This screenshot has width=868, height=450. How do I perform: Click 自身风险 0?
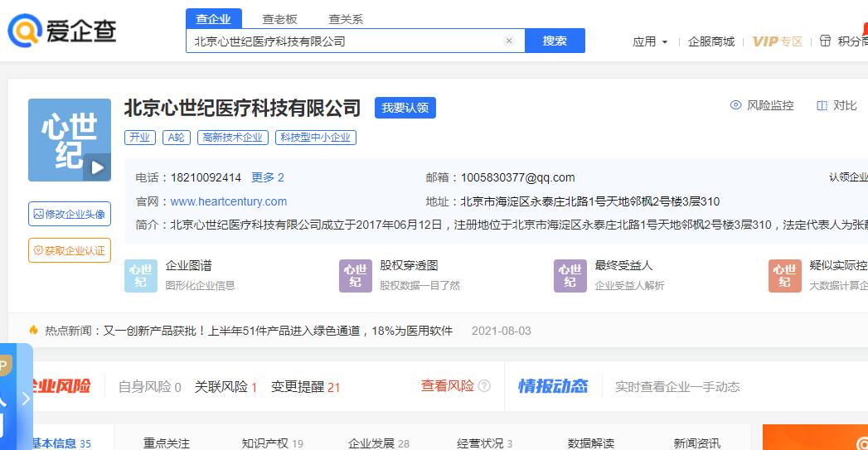(x=149, y=386)
